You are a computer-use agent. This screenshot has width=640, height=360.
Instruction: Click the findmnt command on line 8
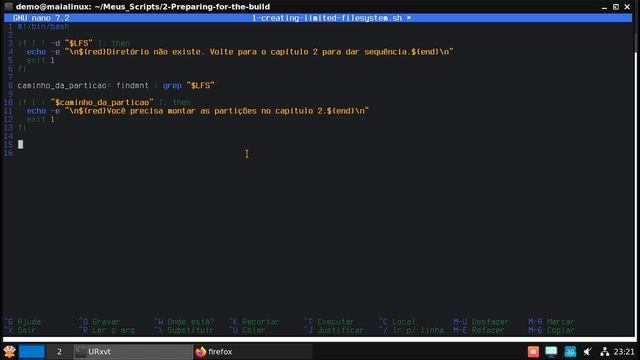132,85
